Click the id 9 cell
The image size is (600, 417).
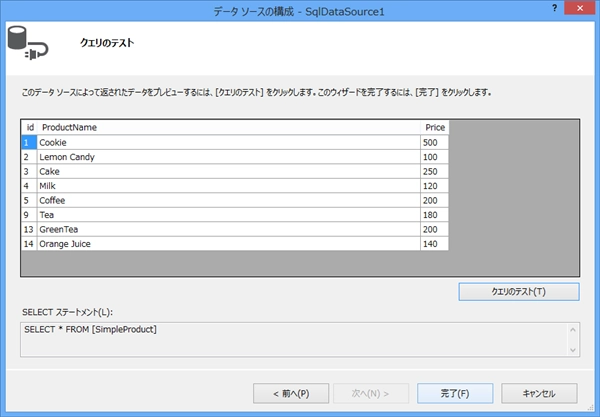[29, 215]
